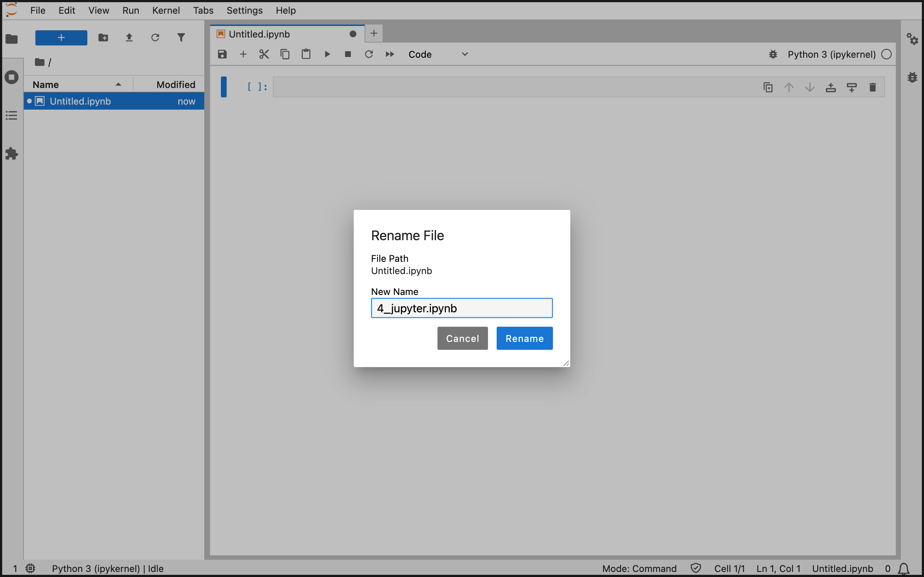Viewport: 924px width, 577px height.
Task: Click the save notebook icon
Action: pyautogui.click(x=222, y=54)
